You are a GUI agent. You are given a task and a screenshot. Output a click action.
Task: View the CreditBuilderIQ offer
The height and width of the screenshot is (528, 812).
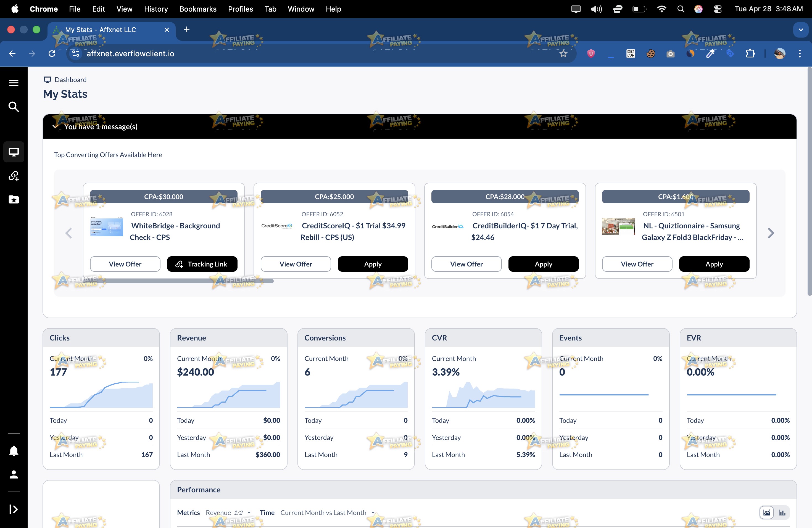pos(466,264)
